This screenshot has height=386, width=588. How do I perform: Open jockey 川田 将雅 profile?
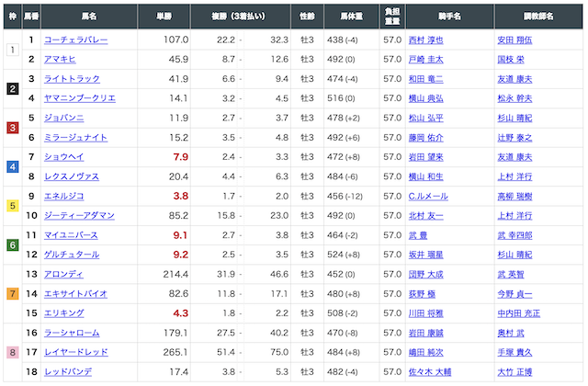(426, 312)
